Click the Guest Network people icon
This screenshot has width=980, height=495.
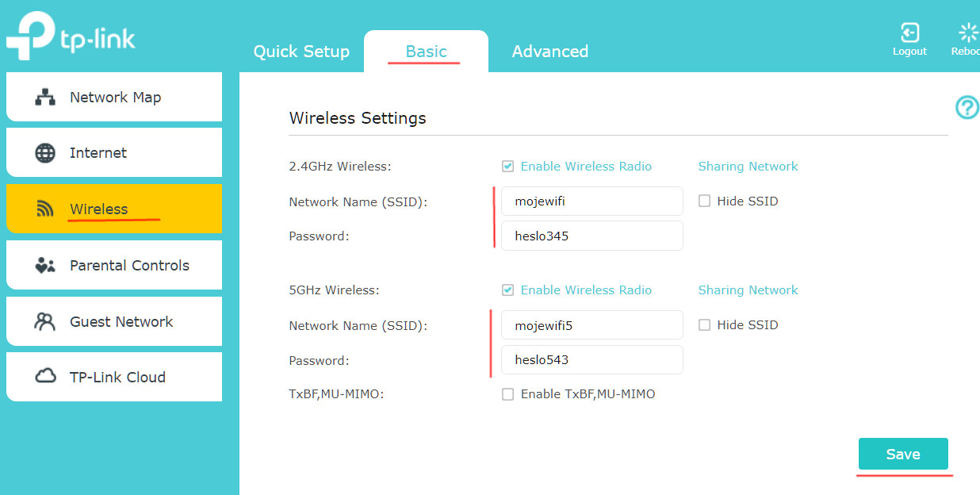[x=45, y=322]
